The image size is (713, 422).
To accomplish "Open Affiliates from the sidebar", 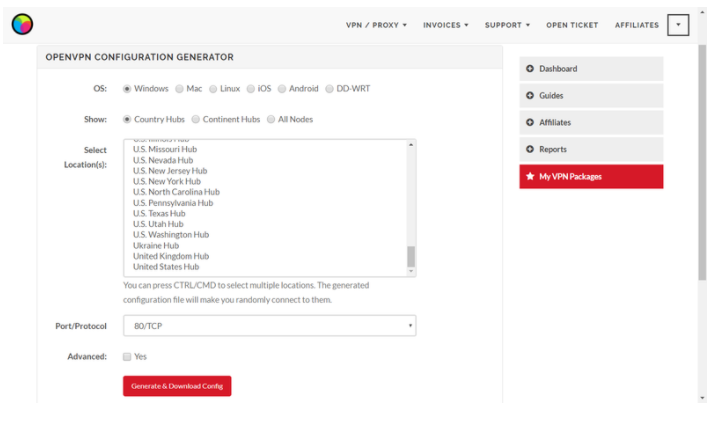I will click(x=591, y=122).
